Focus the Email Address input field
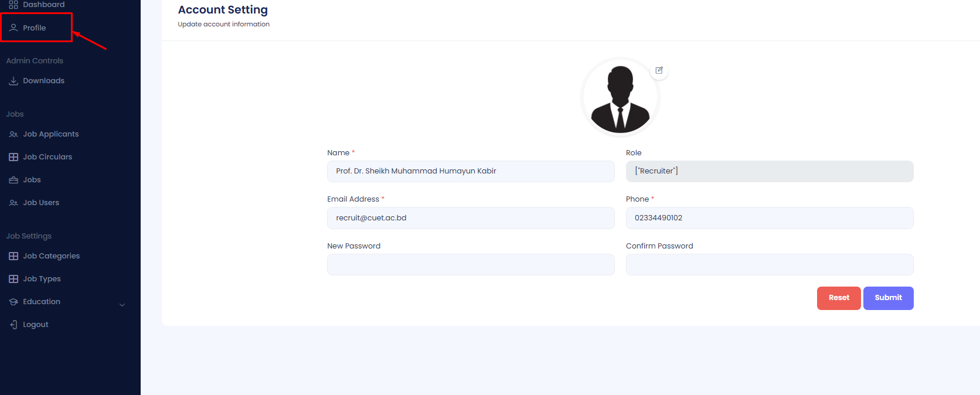 pos(470,218)
